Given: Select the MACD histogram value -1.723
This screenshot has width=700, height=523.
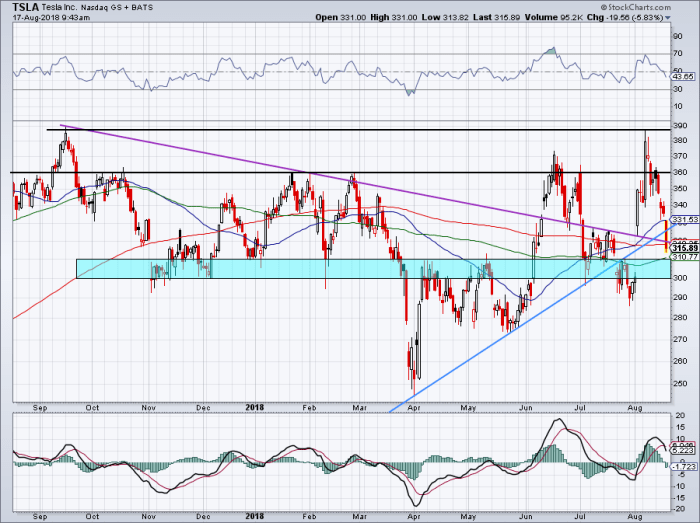Looking at the screenshot, I should click(x=684, y=466).
